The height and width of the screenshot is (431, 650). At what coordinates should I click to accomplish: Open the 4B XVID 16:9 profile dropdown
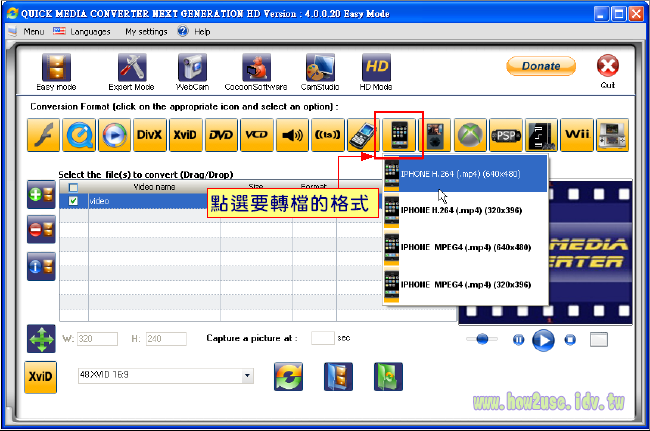[x=247, y=376]
